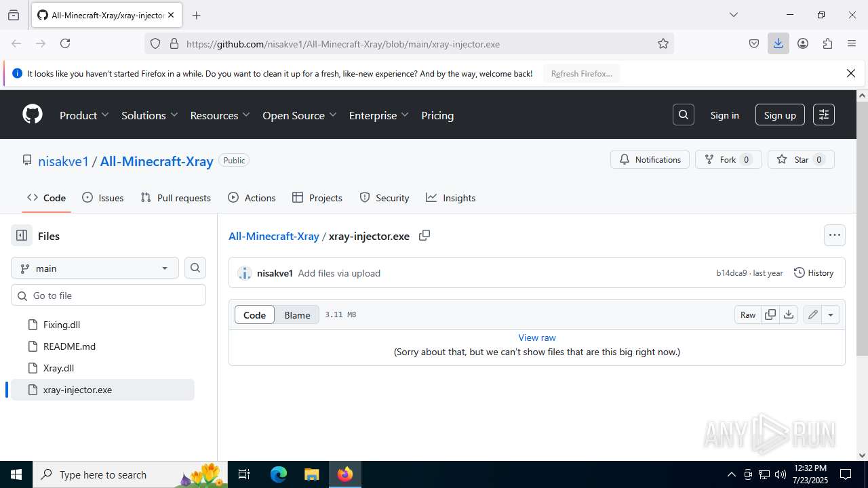Open the Issues tab

pos(103,198)
